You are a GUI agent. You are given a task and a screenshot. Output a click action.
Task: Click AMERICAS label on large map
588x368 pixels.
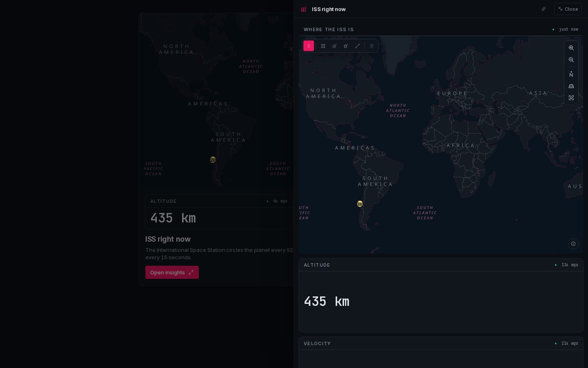pos(355,148)
